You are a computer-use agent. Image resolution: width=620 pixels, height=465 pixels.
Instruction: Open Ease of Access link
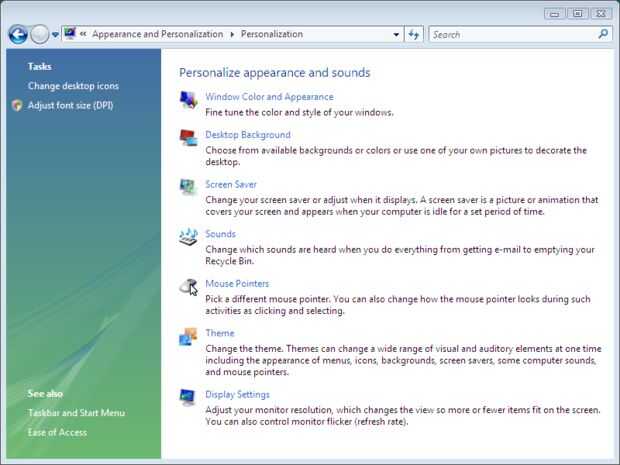(x=57, y=432)
